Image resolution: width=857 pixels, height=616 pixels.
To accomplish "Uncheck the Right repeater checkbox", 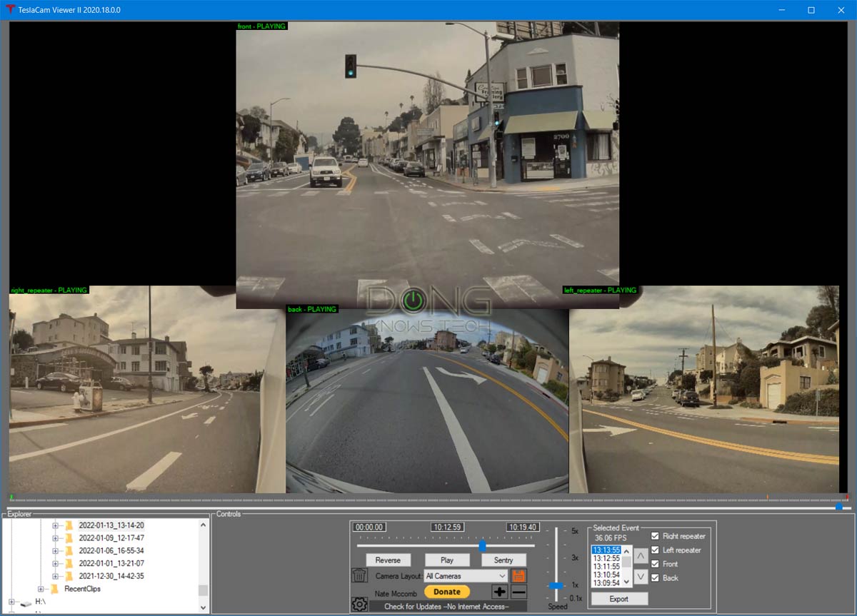I will click(x=655, y=536).
